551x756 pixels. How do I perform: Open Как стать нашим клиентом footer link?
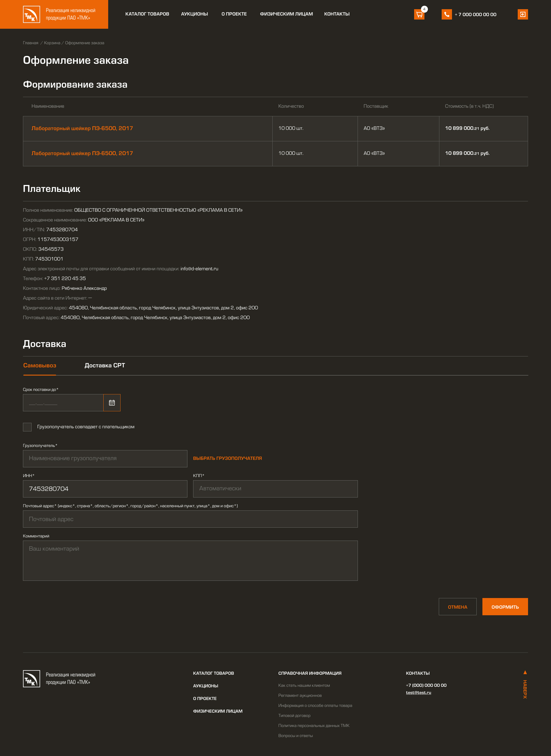[304, 686]
